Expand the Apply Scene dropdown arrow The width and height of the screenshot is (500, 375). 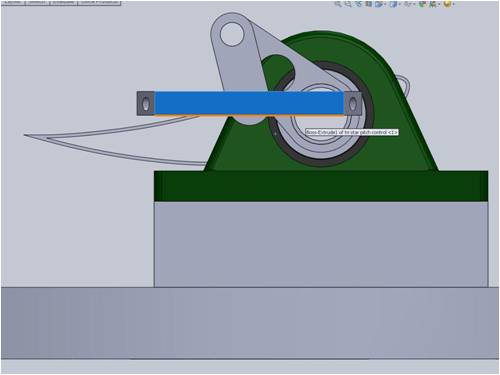click(439, 4)
